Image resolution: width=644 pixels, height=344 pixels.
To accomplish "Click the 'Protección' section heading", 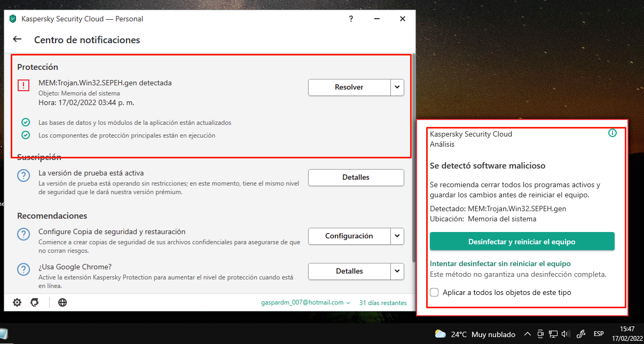I will (x=37, y=67).
